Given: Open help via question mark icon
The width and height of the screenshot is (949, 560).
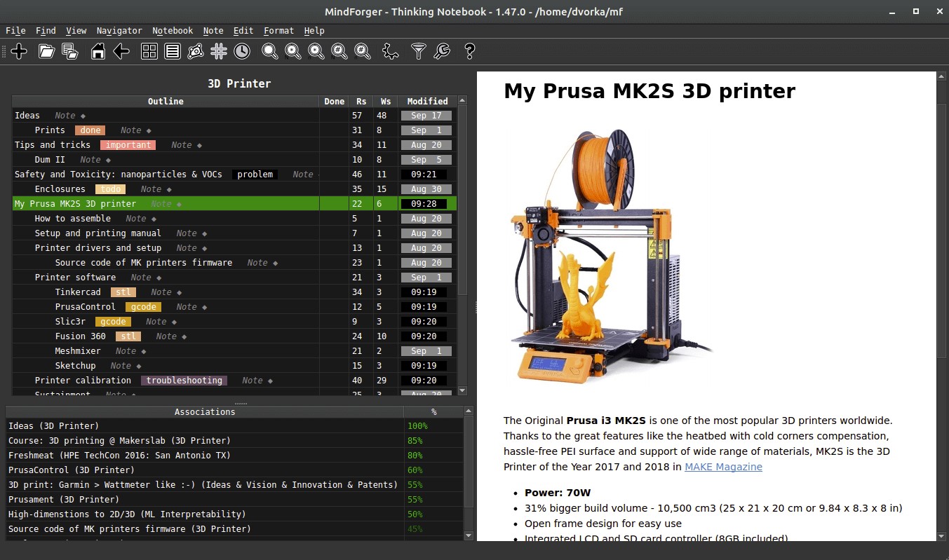Looking at the screenshot, I should [470, 51].
